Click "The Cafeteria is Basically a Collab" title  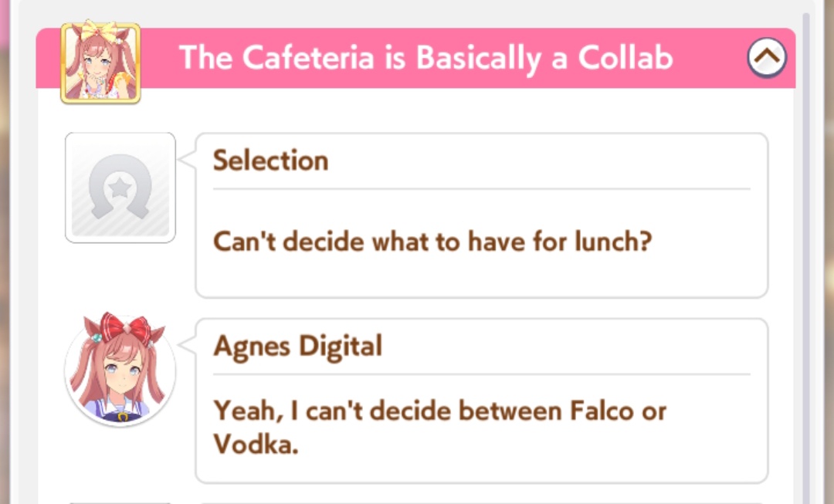click(426, 58)
